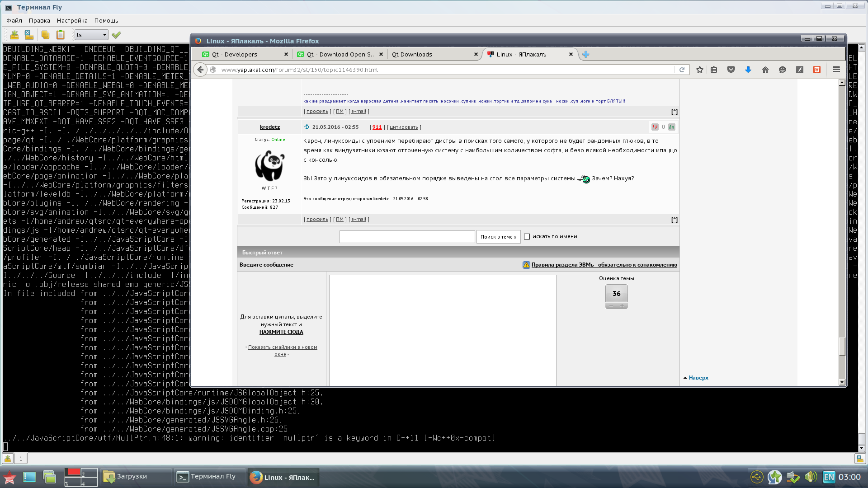Click the Firefox home icon
Screen dimensions: 868x488
pos(765,70)
